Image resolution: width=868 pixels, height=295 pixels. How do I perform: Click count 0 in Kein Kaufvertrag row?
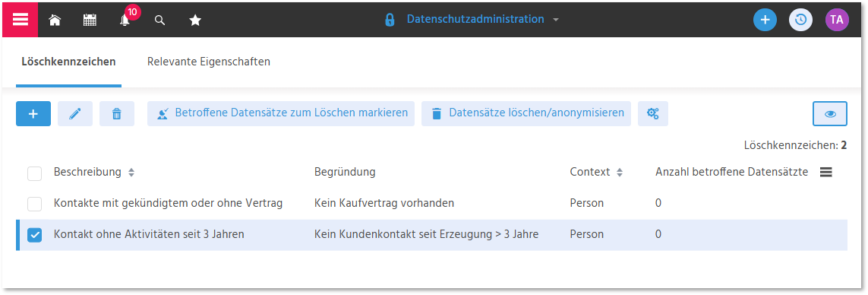pos(658,204)
